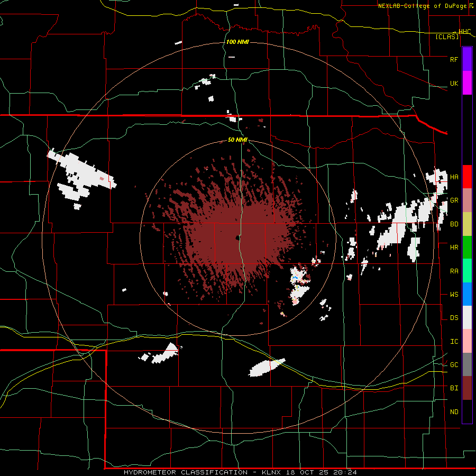
Task: Click the IC legend label
Action: tap(454, 342)
